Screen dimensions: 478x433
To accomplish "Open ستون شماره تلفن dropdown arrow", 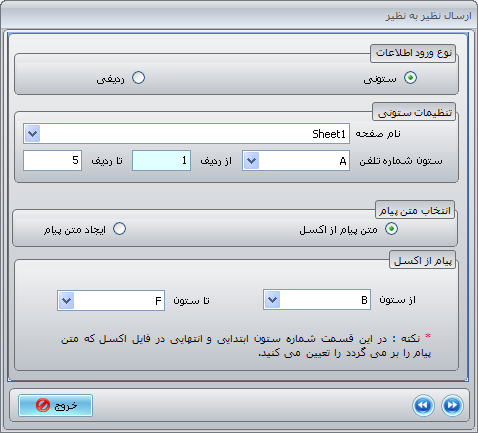I will pos(252,161).
